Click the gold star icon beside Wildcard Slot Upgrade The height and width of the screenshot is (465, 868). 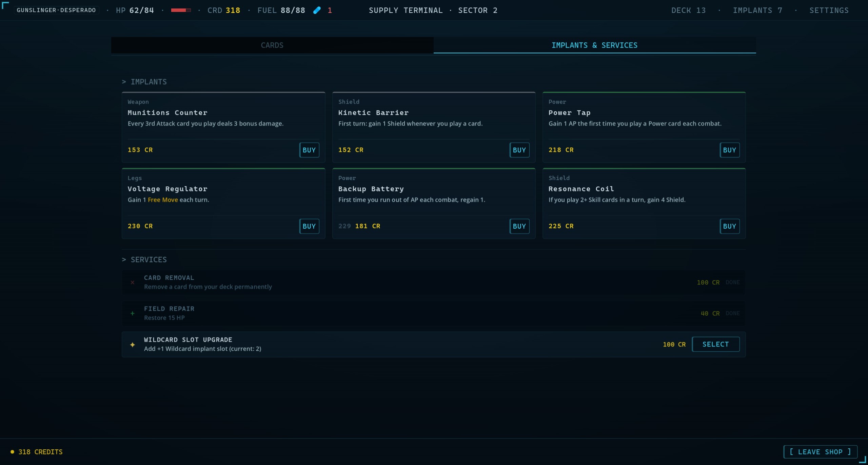point(133,345)
